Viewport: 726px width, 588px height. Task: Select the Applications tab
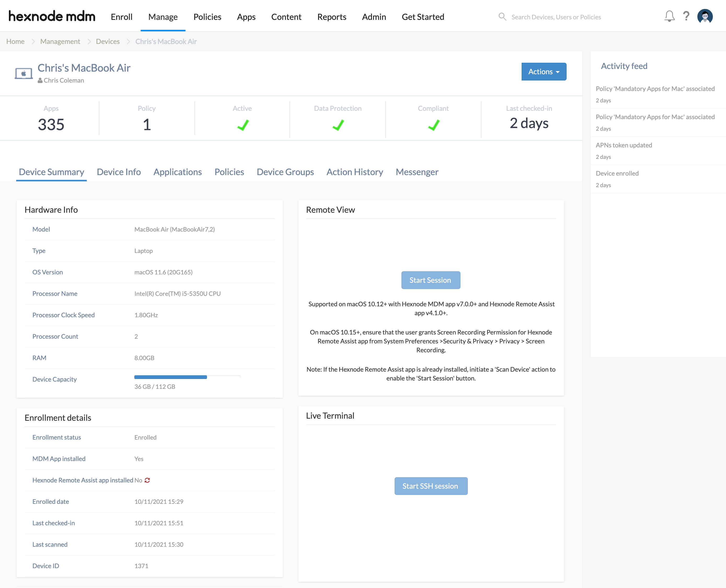click(x=177, y=172)
